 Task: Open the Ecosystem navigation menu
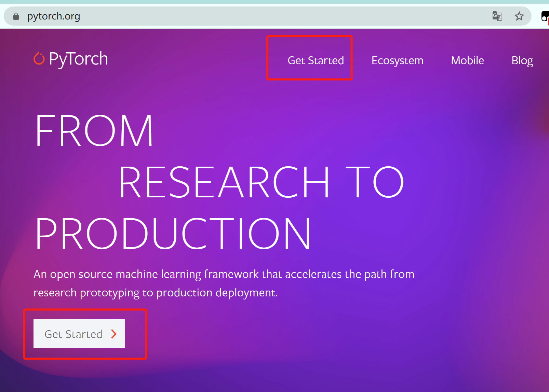click(397, 60)
